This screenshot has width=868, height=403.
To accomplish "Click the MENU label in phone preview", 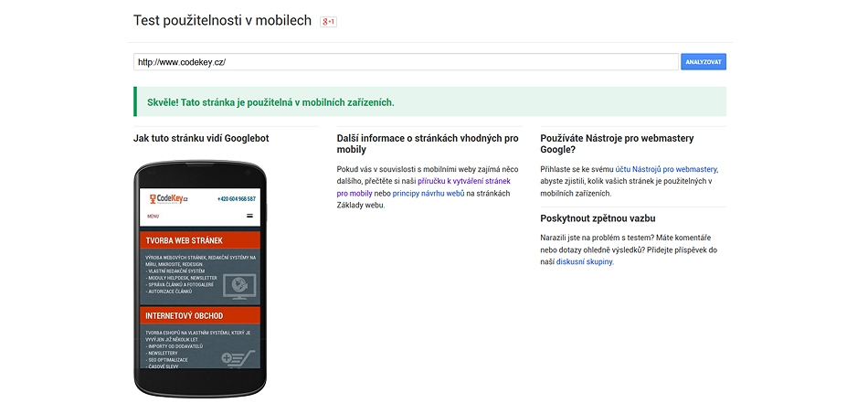I will pos(153,216).
